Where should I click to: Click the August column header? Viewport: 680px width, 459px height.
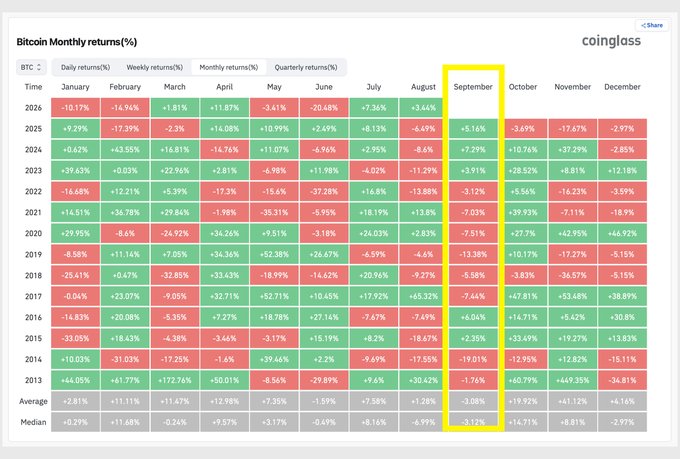click(x=423, y=87)
